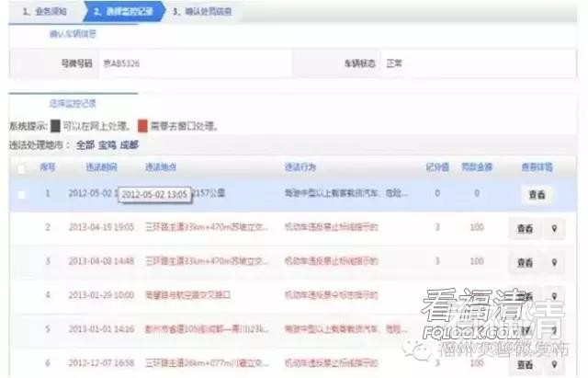Click the black online-processing legend swatch

pos(55,126)
